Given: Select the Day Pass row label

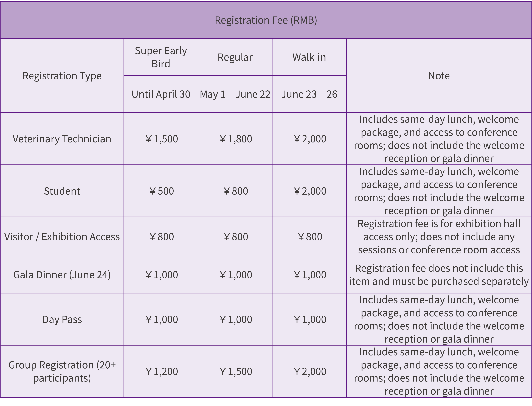Looking at the screenshot, I should [x=62, y=320].
